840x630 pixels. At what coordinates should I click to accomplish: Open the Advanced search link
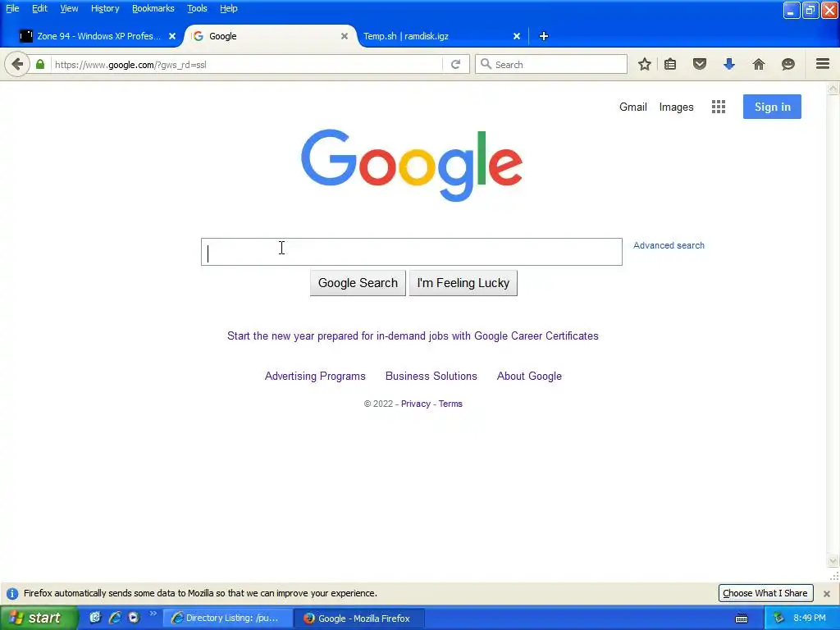pos(669,245)
